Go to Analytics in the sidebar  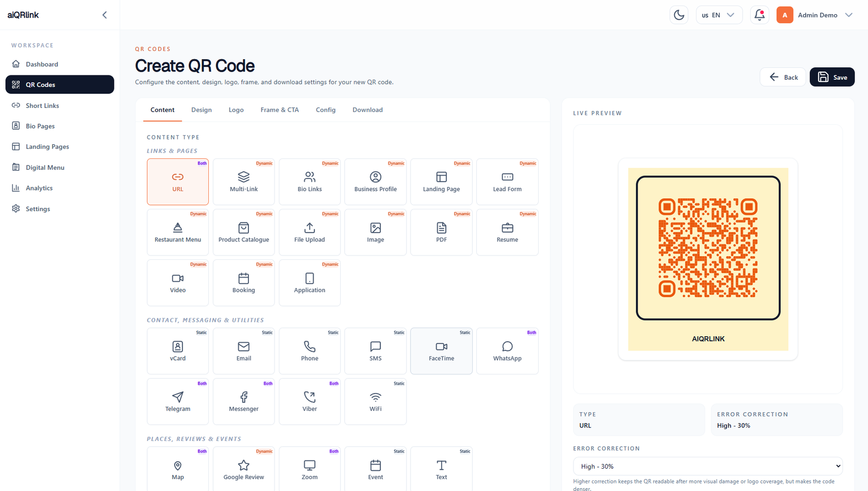(x=60, y=188)
